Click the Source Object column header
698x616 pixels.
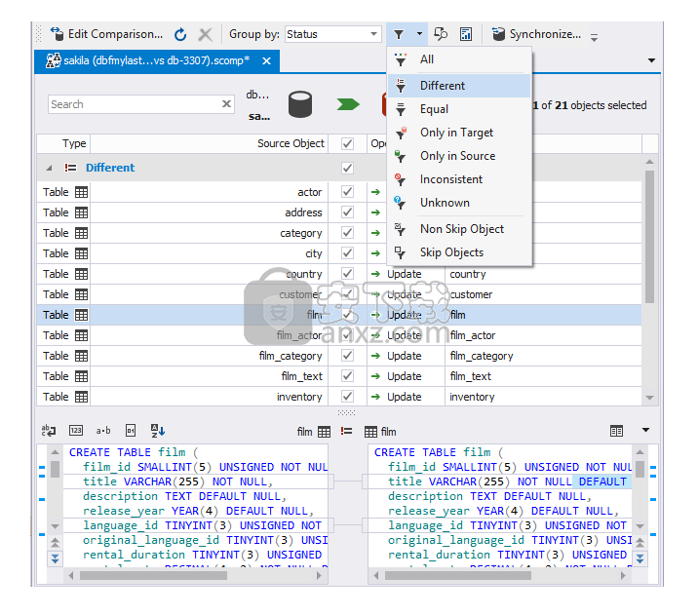pos(210,143)
